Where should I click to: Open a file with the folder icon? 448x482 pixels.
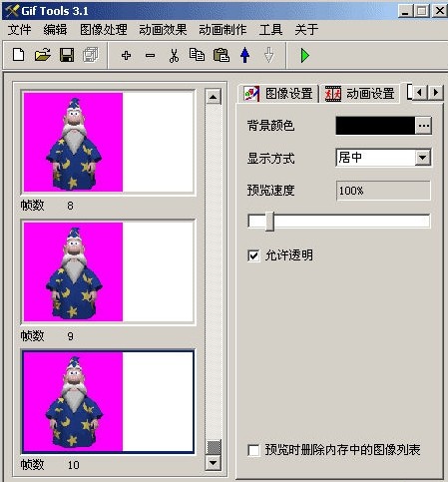(x=43, y=55)
